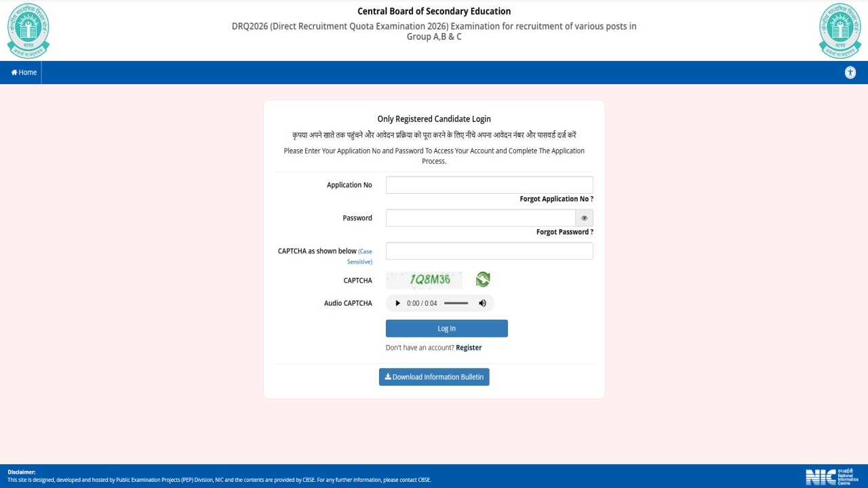Toggle password visibility with the eye icon

tap(584, 218)
